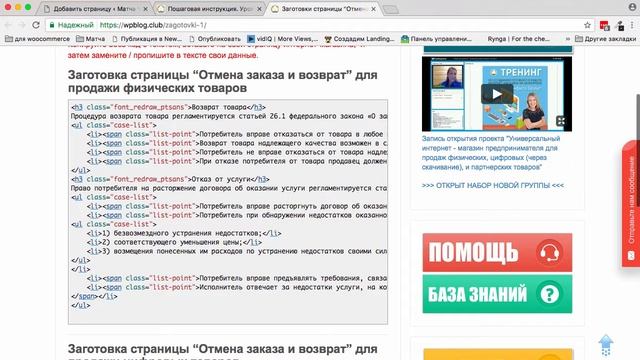Open the ПОМОЩЬ help banner
The width and height of the screenshot is (640, 360).
point(497,252)
